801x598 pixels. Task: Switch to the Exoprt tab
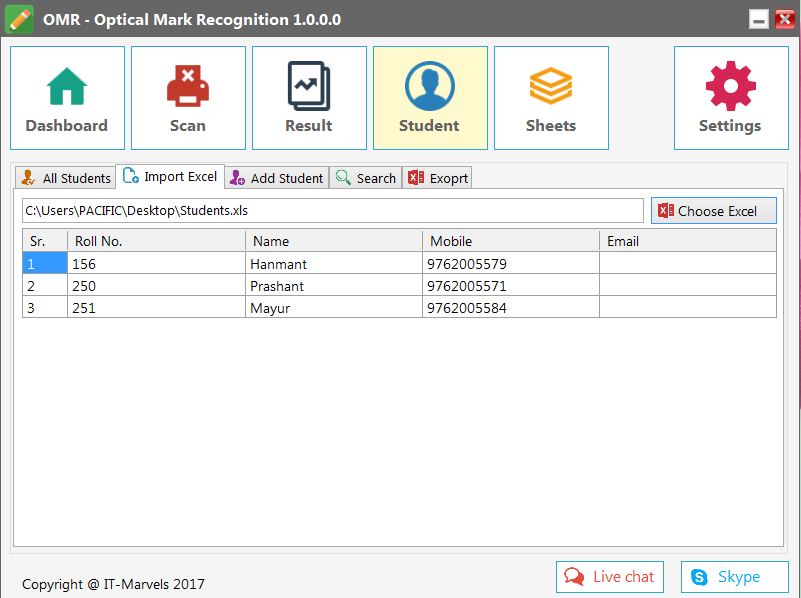click(x=437, y=178)
